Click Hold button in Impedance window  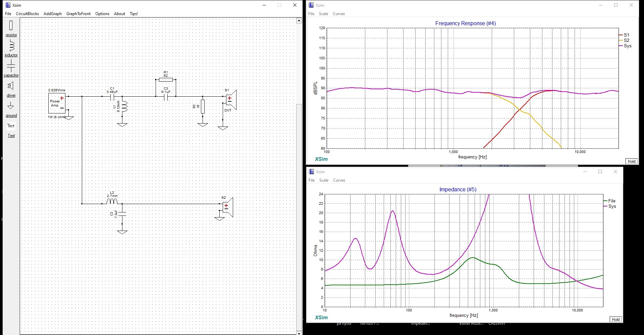coord(616,319)
